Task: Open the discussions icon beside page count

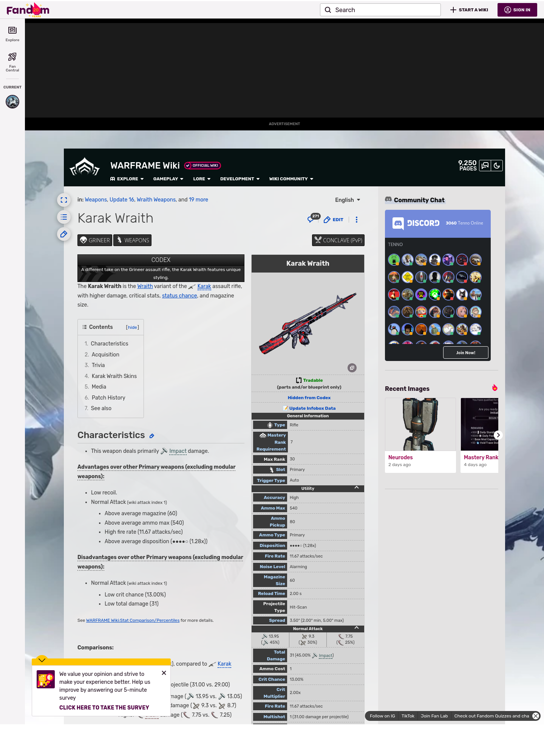Action: click(485, 166)
